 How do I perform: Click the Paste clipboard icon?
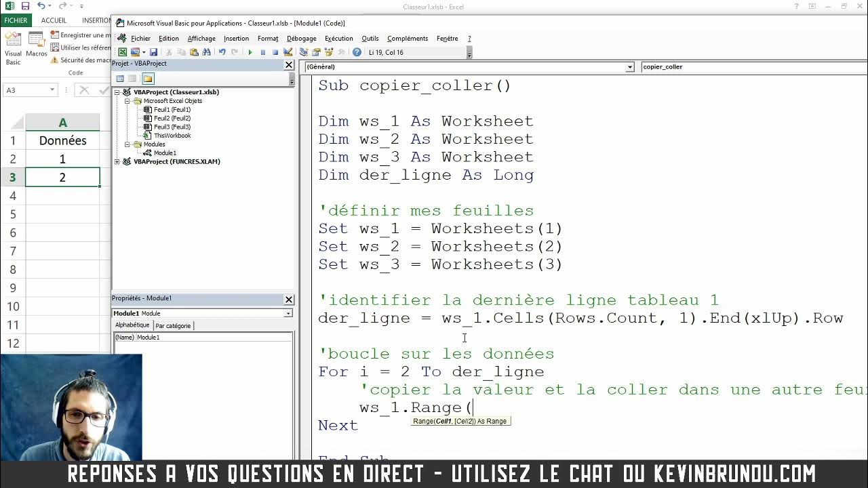click(x=194, y=52)
